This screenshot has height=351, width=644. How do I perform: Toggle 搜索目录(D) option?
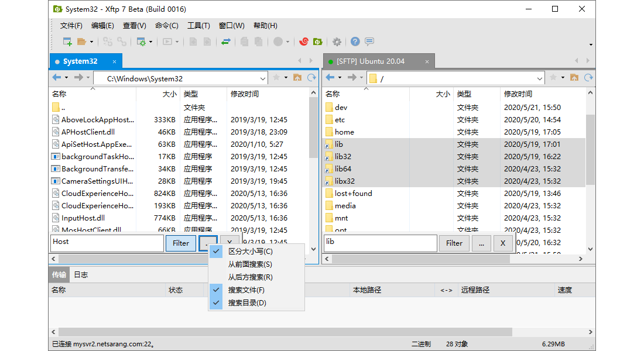tap(256, 303)
